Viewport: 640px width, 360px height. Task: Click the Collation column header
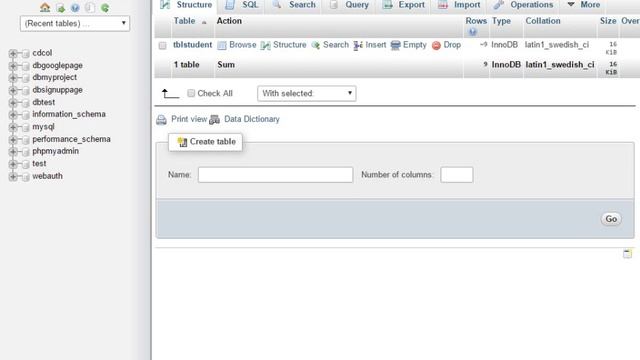pyautogui.click(x=543, y=21)
